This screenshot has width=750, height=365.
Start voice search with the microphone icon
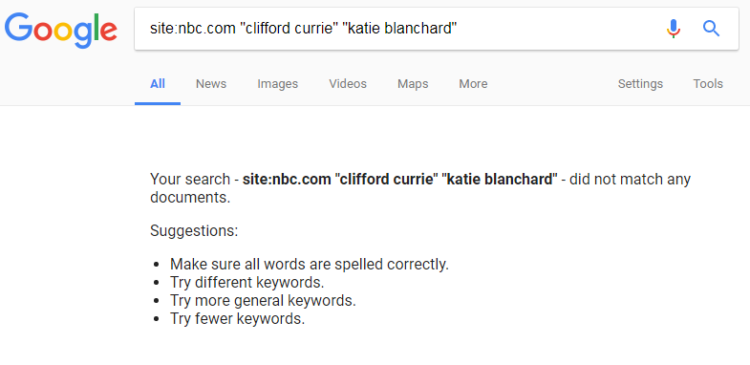click(x=673, y=29)
